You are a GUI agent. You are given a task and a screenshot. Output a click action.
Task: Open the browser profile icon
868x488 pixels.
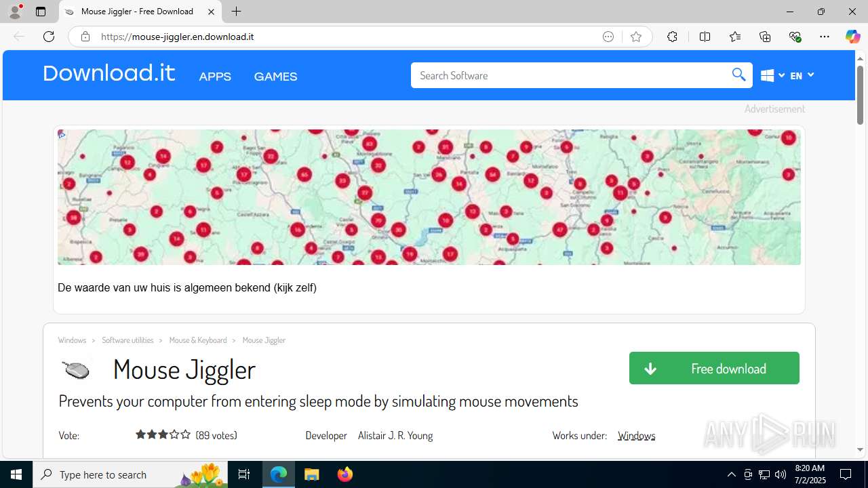15,12
